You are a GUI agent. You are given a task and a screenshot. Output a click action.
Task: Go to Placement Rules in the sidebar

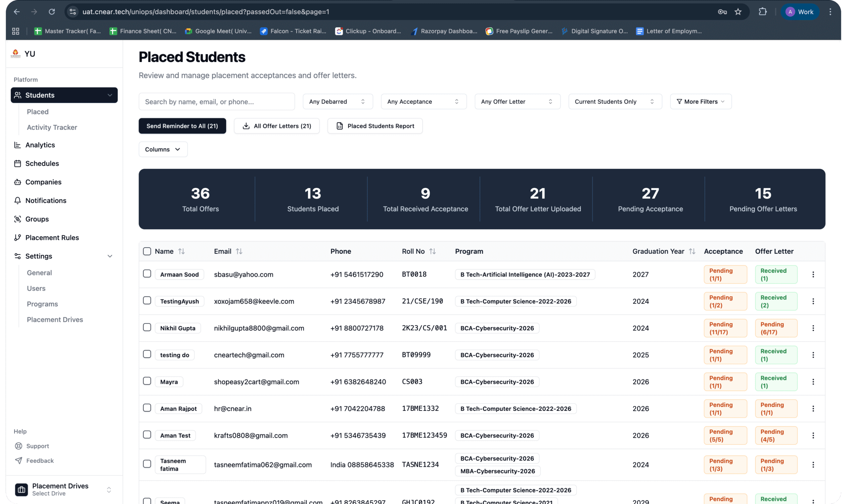point(52,238)
